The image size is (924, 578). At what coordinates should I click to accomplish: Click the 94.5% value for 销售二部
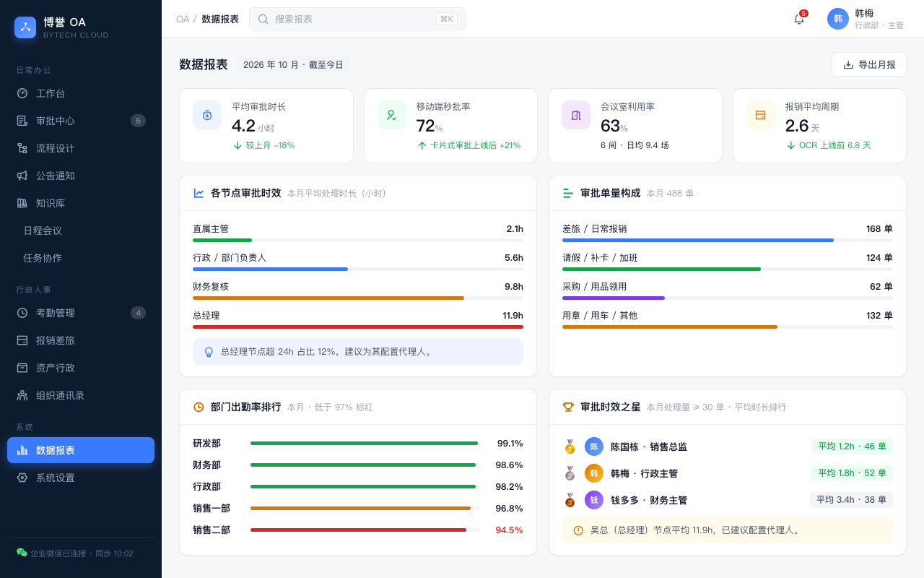pyautogui.click(x=509, y=530)
